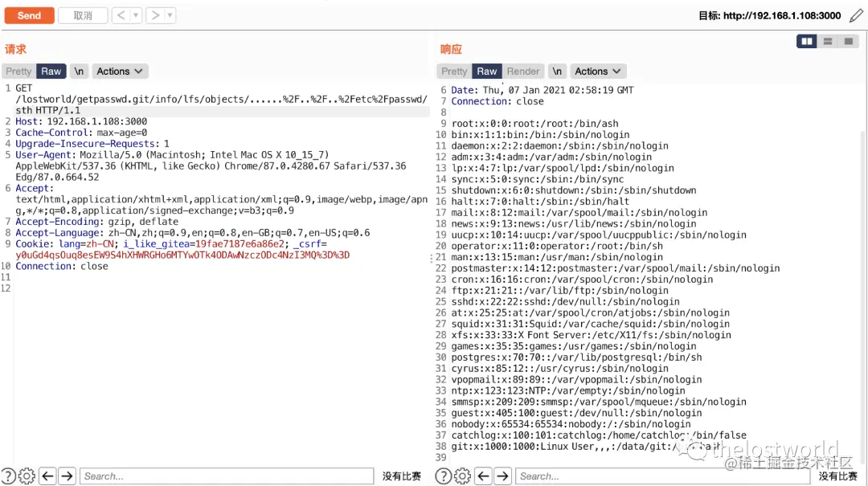
Task: Click request Connection: close line
Action: (x=62, y=266)
